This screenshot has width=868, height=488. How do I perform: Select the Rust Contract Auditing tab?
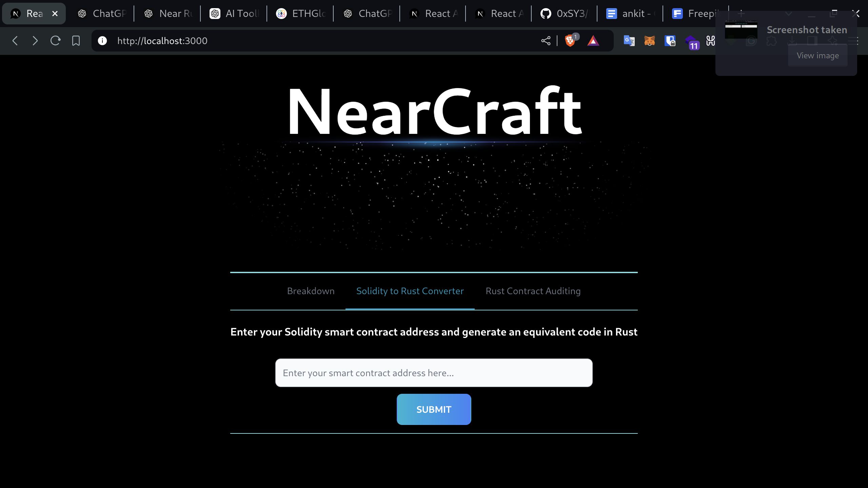point(533,291)
